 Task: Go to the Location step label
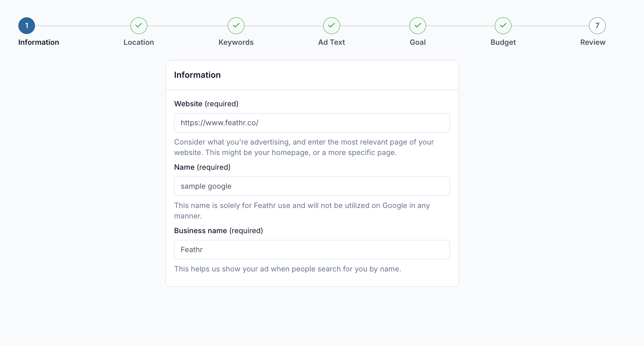(x=139, y=42)
